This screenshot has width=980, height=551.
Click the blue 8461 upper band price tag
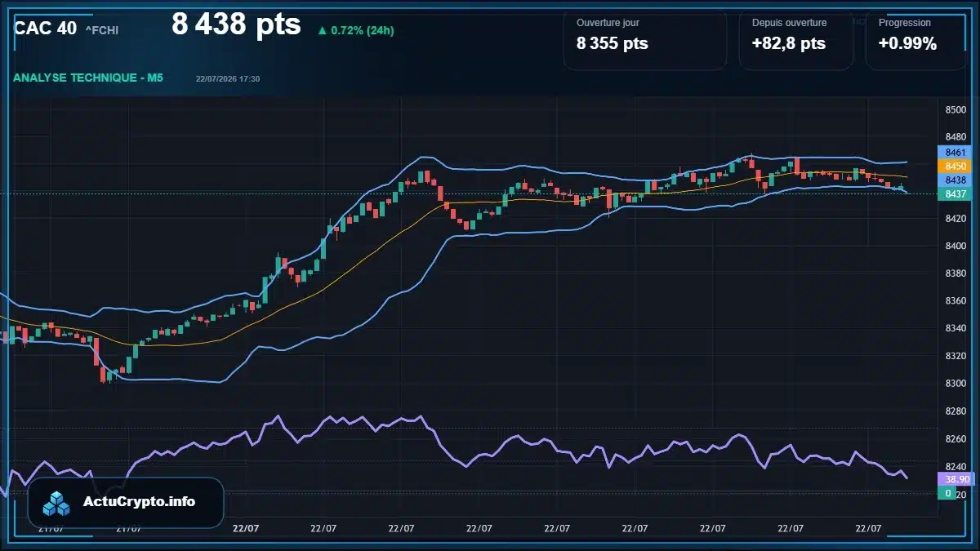954,152
